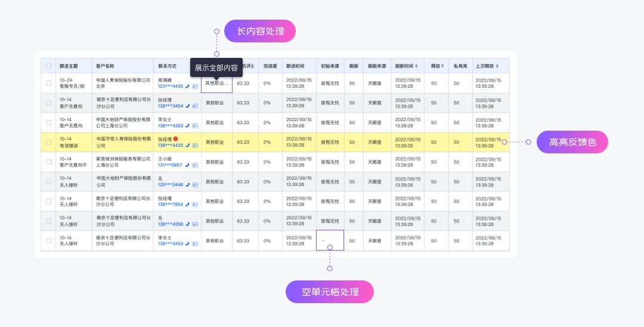Select company 莱芜绿洲保险服务有限公司上海分公司

coord(123,162)
